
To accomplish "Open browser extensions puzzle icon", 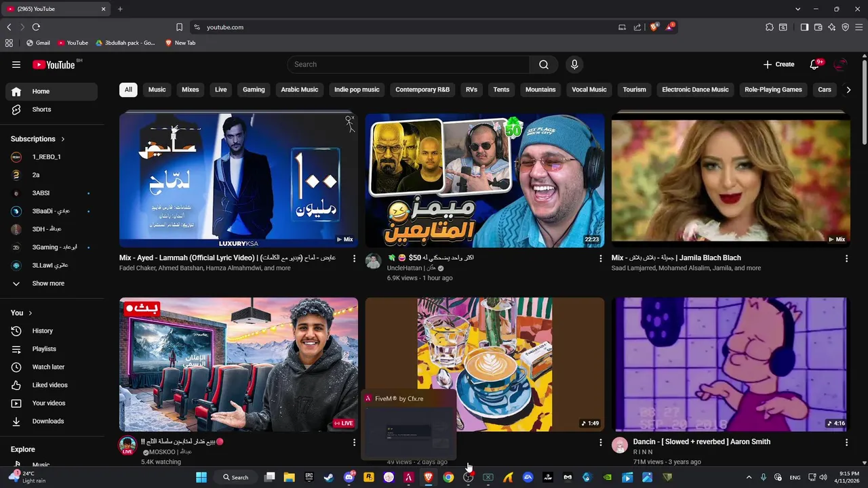I will (770, 27).
